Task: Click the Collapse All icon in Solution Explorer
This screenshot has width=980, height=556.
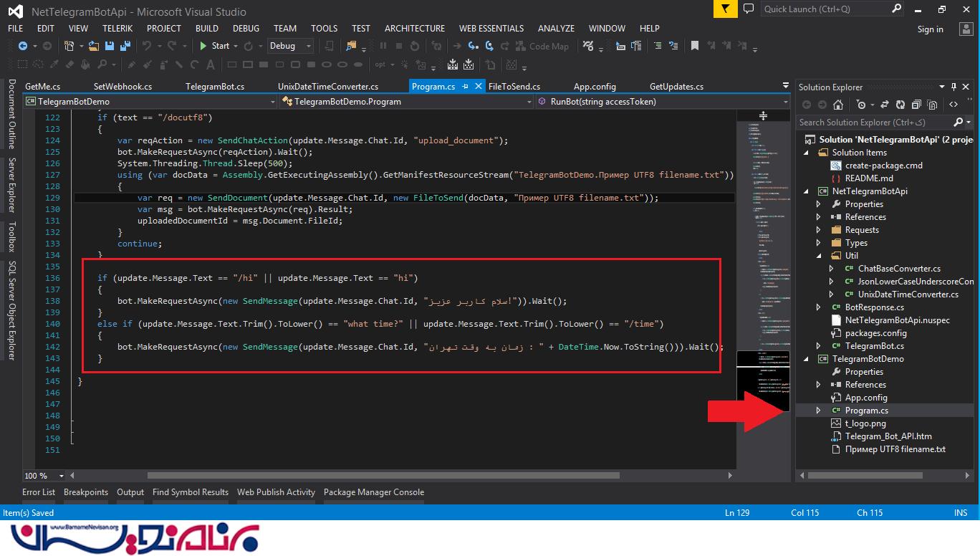Action: [x=916, y=105]
